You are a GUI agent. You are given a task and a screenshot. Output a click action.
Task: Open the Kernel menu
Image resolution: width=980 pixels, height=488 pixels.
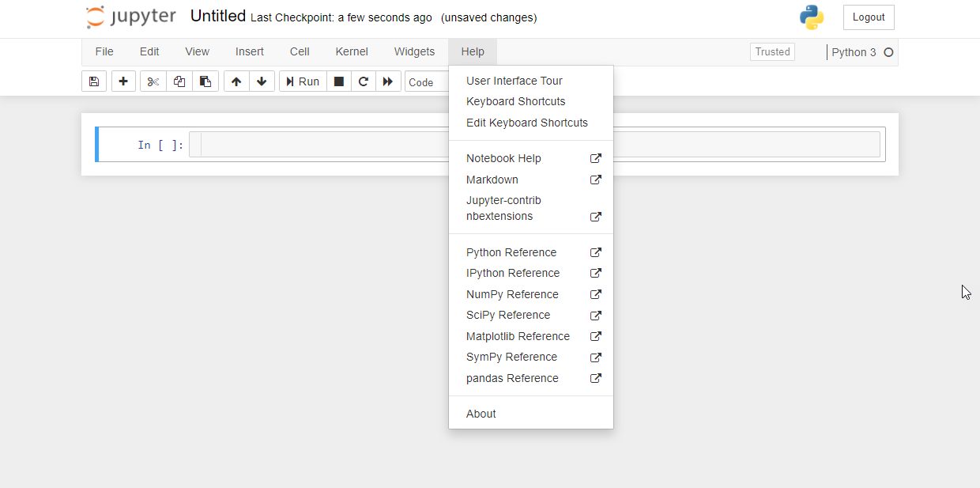tap(352, 52)
